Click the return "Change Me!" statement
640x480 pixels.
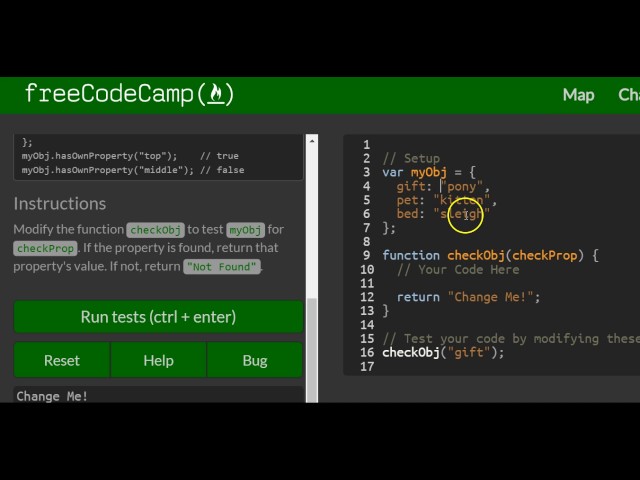tap(468, 297)
